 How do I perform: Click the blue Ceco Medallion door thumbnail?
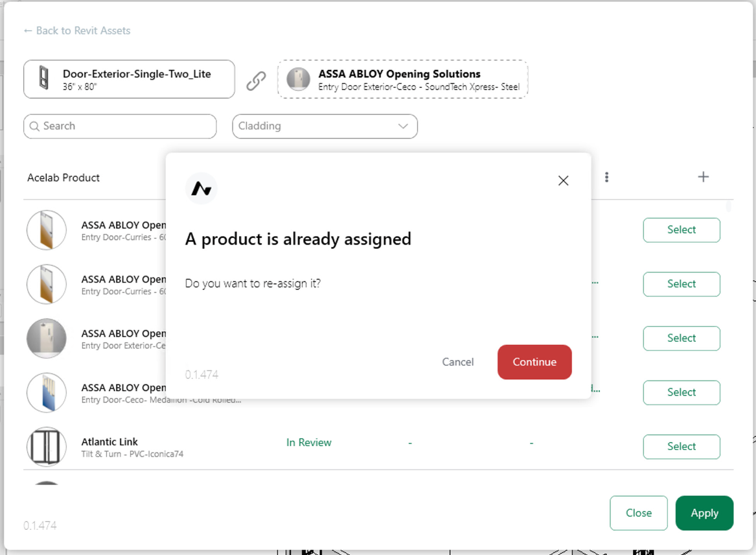click(46, 392)
